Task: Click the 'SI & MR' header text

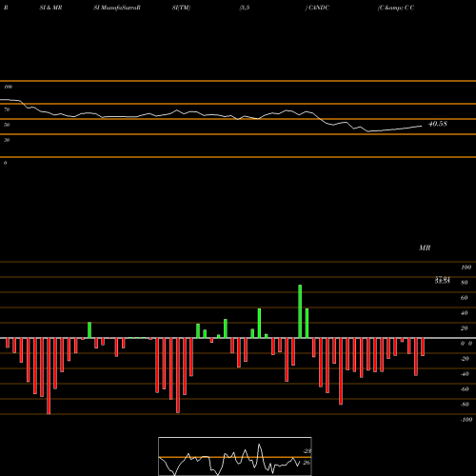Action: coord(50,8)
